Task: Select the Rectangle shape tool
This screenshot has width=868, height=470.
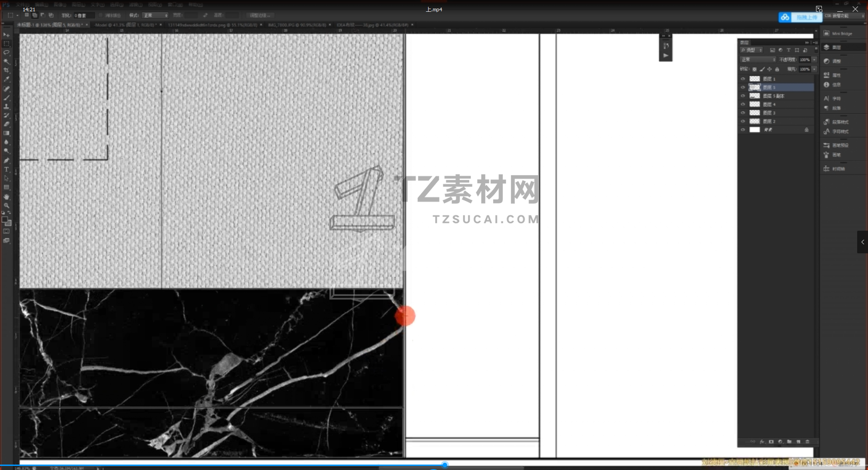Action: pyautogui.click(x=6, y=187)
